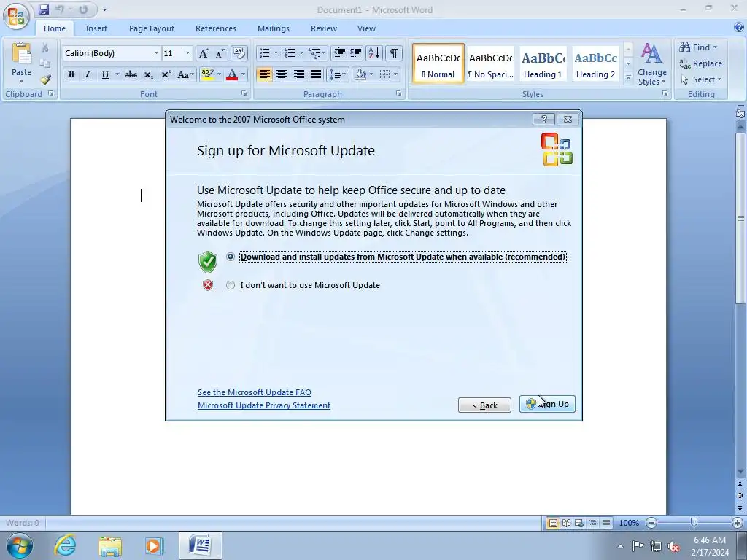747x560 pixels.
Task: Click the Paste icon in Clipboard group
Action: pyautogui.click(x=21, y=53)
